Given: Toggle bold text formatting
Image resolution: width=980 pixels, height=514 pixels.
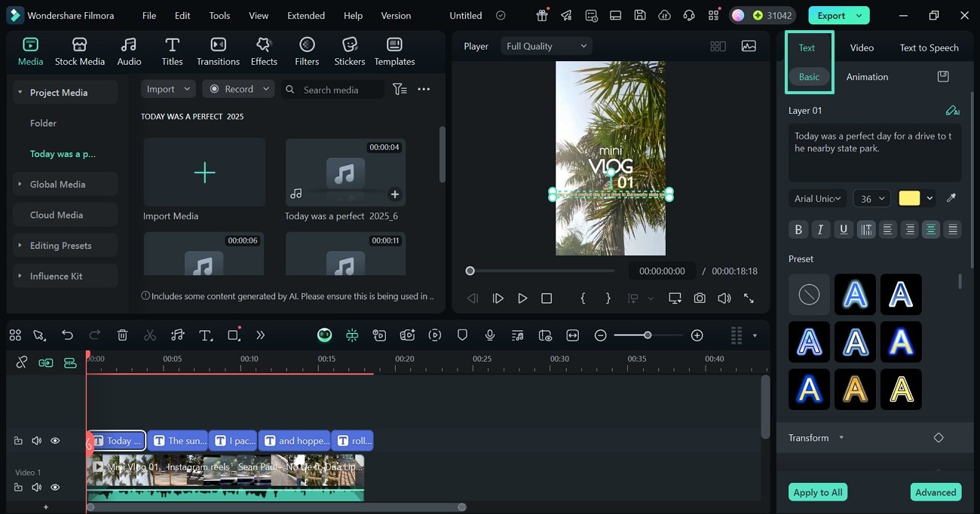Looking at the screenshot, I should click(798, 230).
